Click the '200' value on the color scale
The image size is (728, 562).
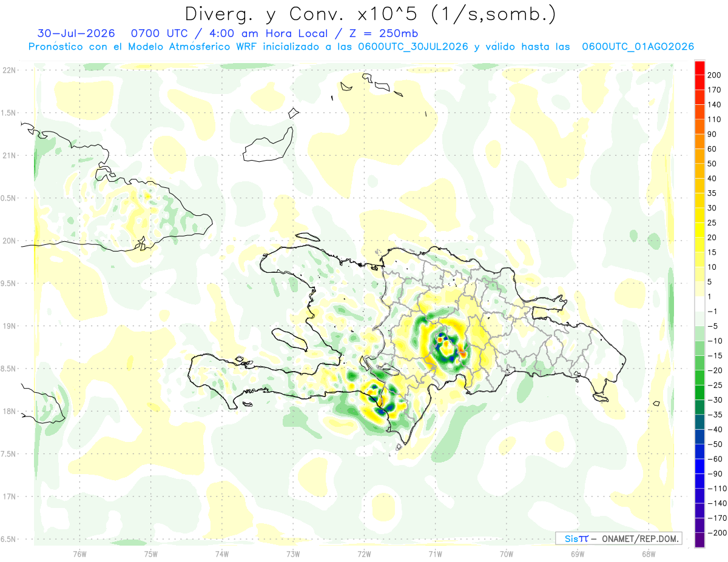click(x=714, y=75)
